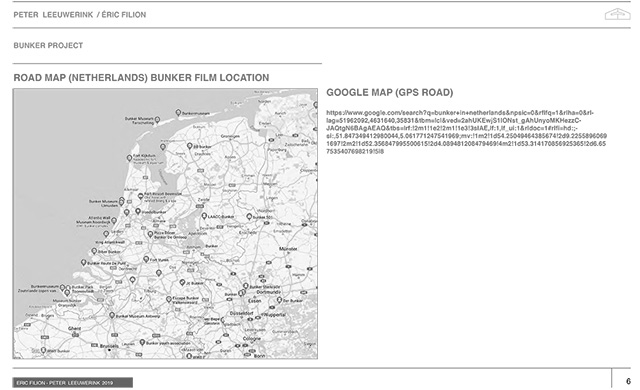Click the Bunker De Ontsnap marker
Image resolution: width=640 pixels, height=390 pixels.
point(150,234)
